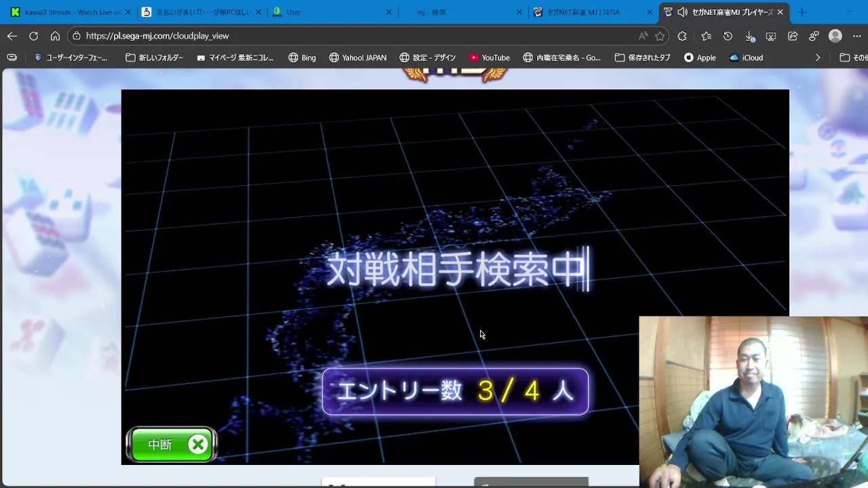The width and height of the screenshot is (868, 488).
Task: Close the mj - 検索 tab
Action: coord(519,12)
